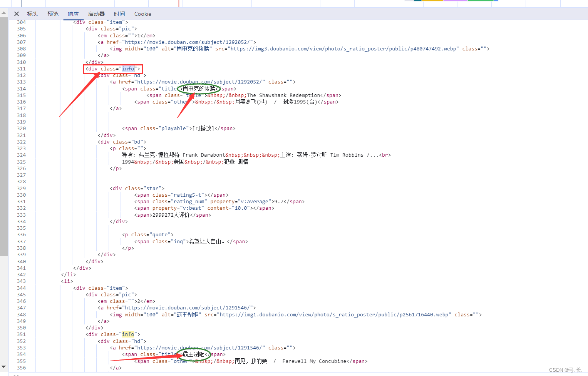The image size is (588, 376).
Task: Click the scroll-up arrow of the left scrollbar
Action: point(3,13)
